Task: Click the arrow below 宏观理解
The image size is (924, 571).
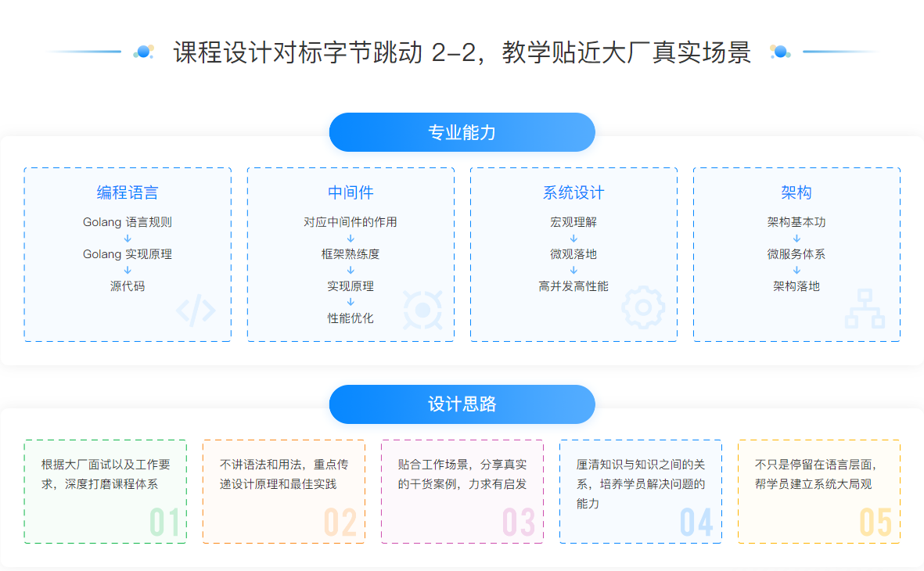Action: coord(573,238)
